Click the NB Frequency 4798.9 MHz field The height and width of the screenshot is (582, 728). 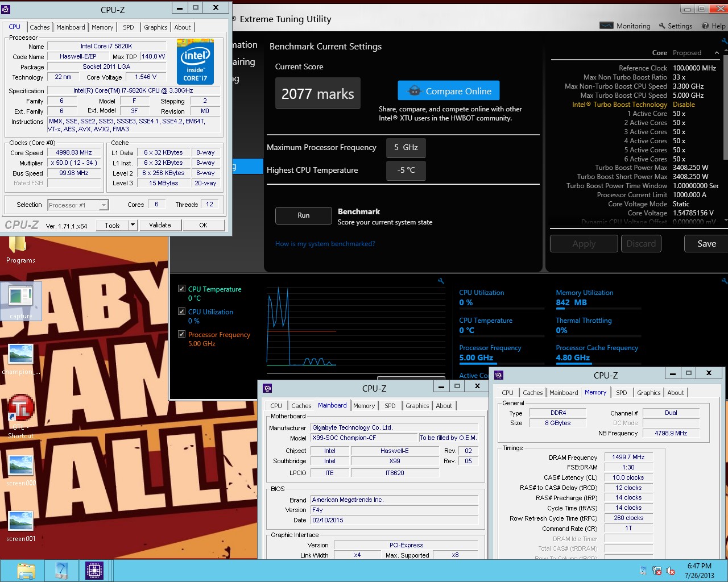tap(671, 433)
